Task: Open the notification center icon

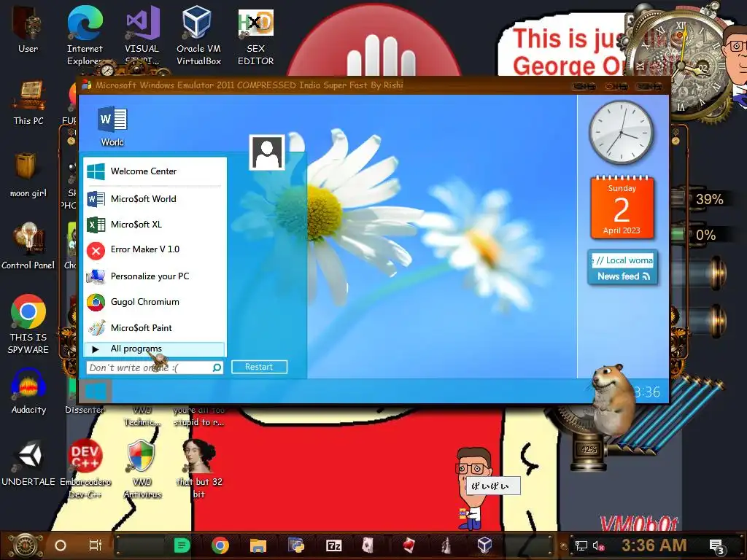Action: (717, 546)
